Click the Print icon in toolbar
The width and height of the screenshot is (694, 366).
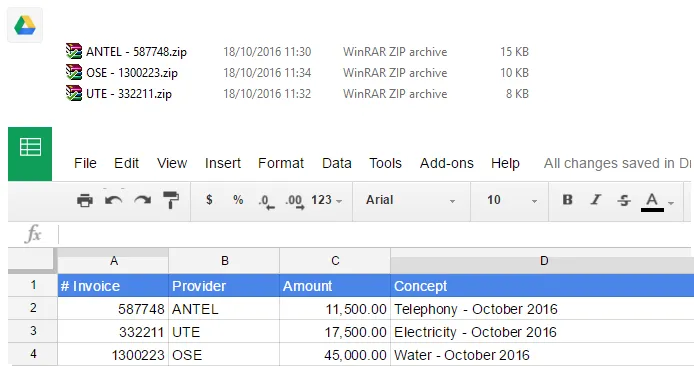pos(85,200)
